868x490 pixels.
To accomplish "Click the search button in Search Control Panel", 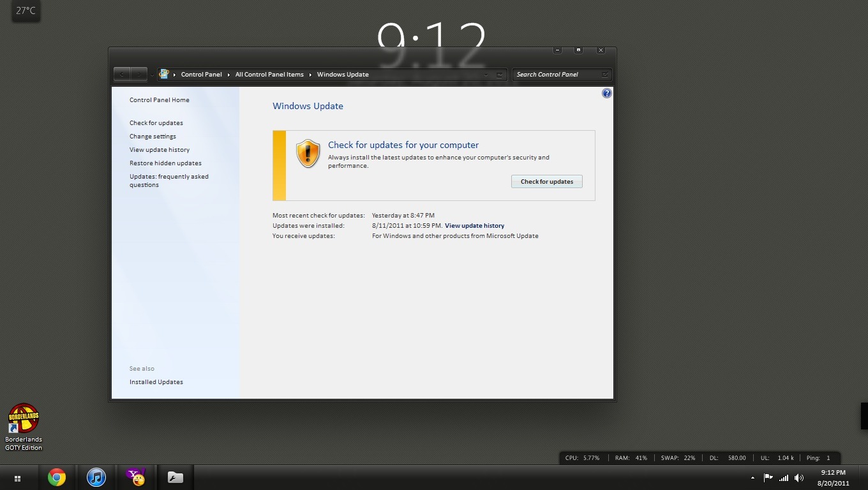I will tap(604, 75).
